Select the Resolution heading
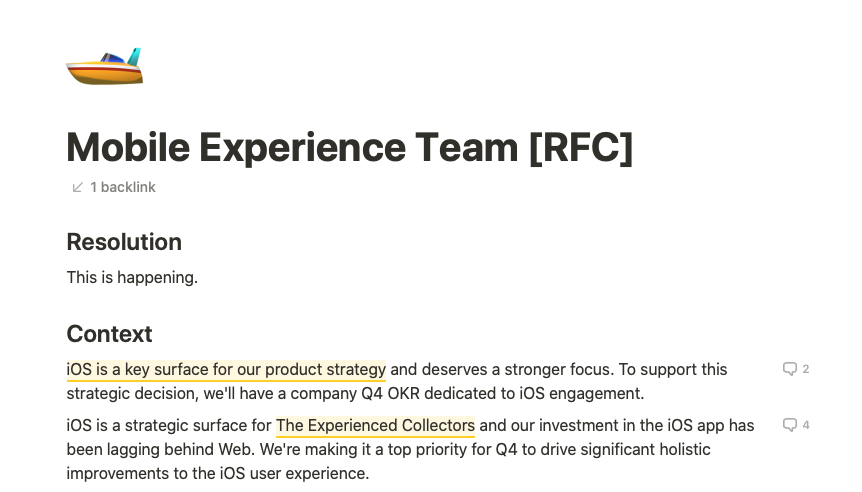Viewport: 862px width, 492px height. tap(124, 242)
